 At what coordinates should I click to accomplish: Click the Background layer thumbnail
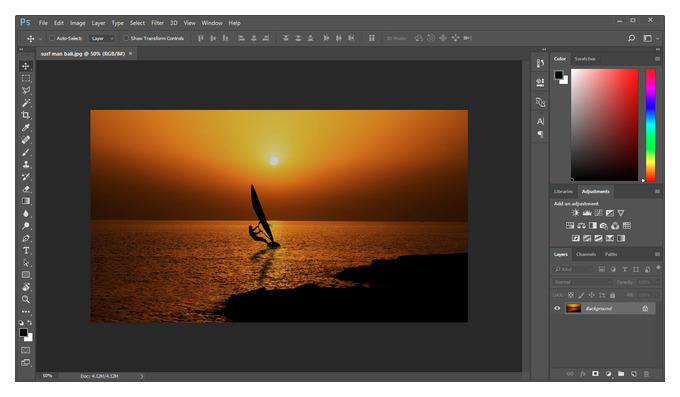pos(573,308)
